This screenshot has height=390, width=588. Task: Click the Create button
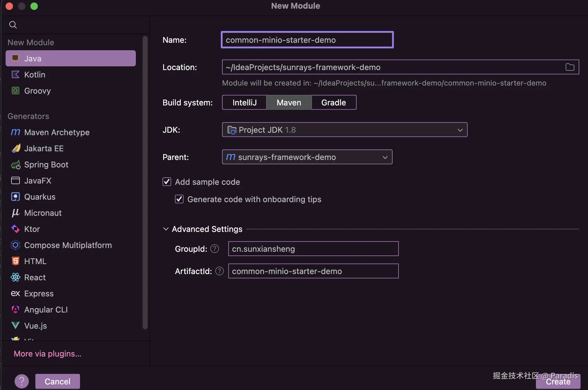pyautogui.click(x=558, y=382)
